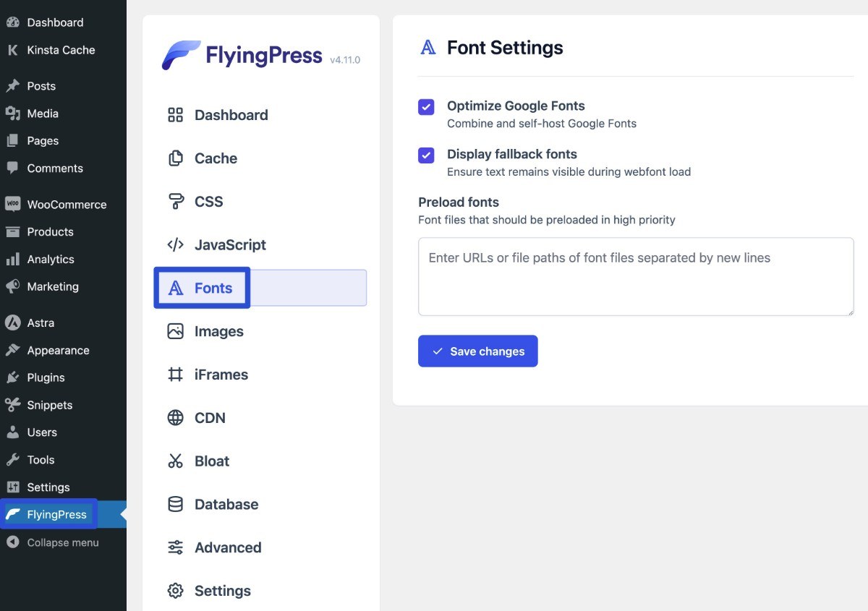Click the Save changes button

[x=477, y=351]
